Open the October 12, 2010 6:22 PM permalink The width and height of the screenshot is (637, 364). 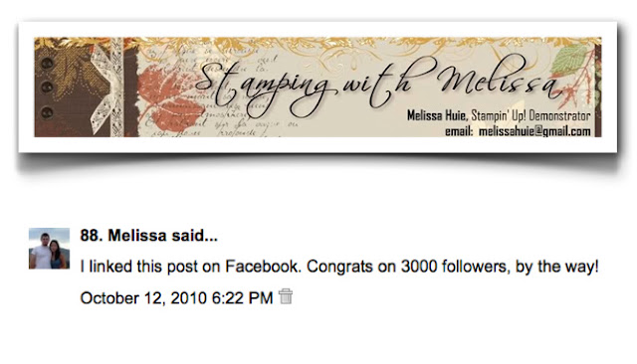point(176,298)
